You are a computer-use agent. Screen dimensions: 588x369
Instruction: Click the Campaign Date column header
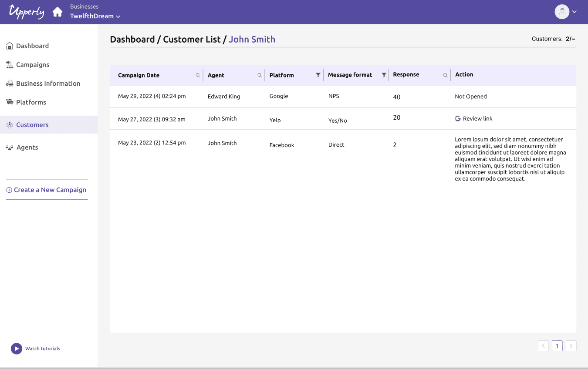click(x=139, y=75)
